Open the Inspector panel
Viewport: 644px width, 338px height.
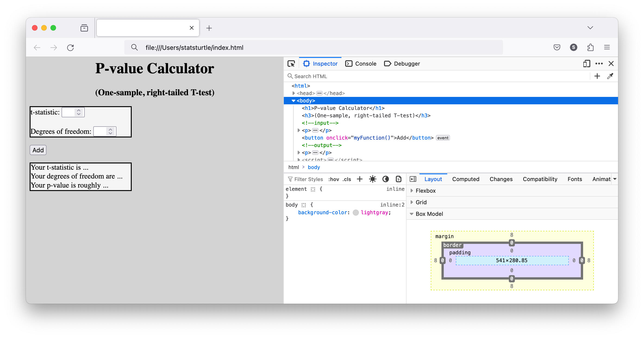pyautogui.click(x=320, y=64)
